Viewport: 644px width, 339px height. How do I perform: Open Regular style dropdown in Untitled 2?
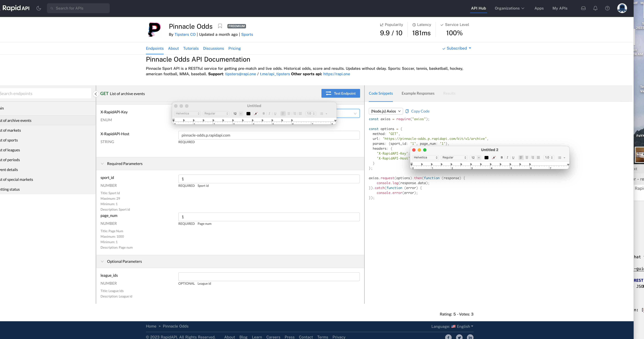454,158
